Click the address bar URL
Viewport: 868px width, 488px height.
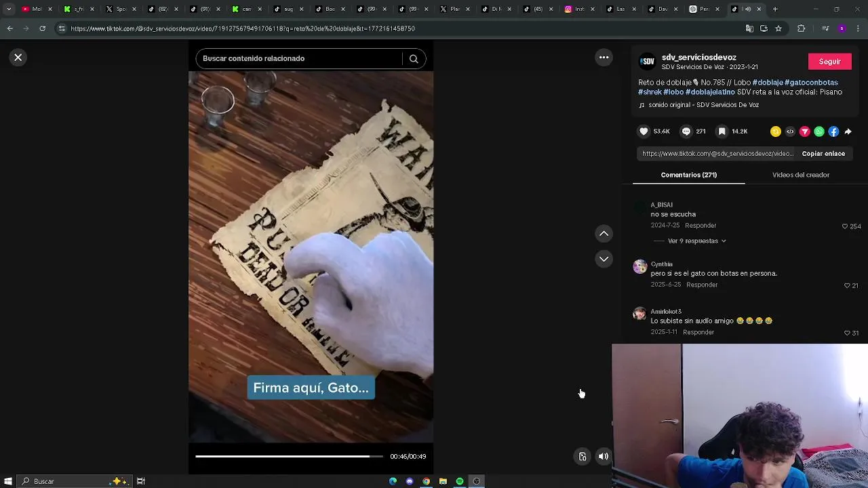(243, 29)
